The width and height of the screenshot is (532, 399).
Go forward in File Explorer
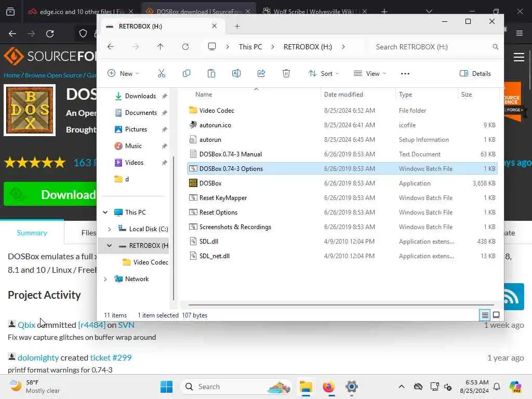[x=136, y=47]
